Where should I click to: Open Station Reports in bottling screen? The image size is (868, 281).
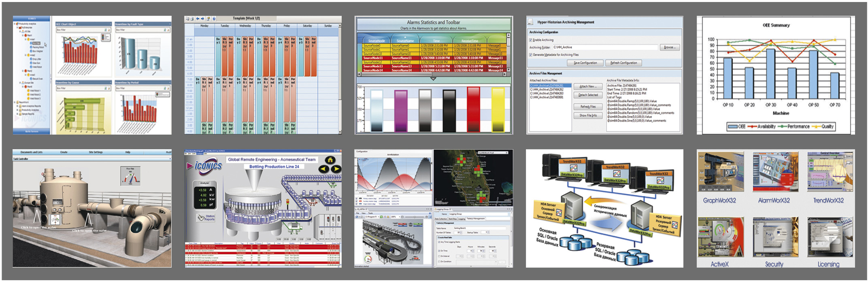pyautogui.click(x=206, y=218)
